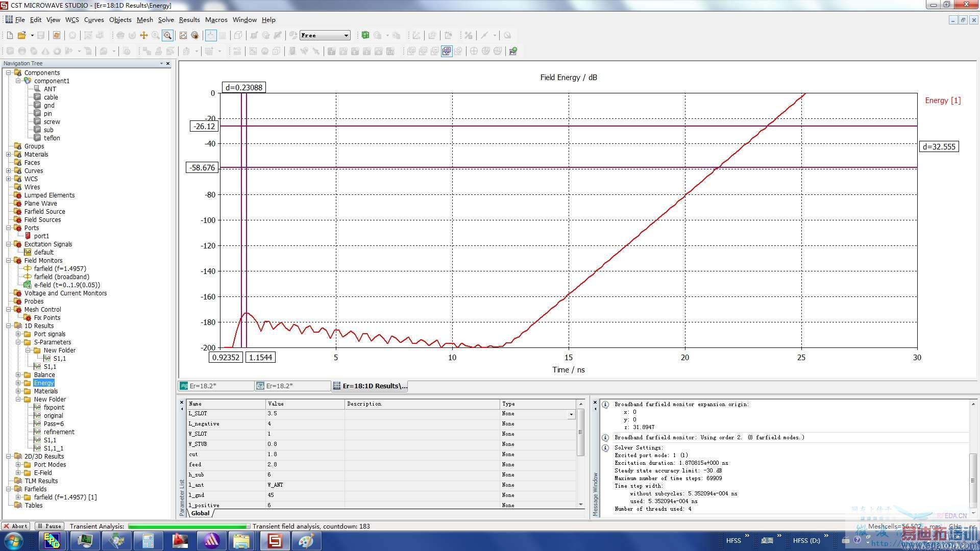Select the Energy folder in the tree

[x=44, y=383]
